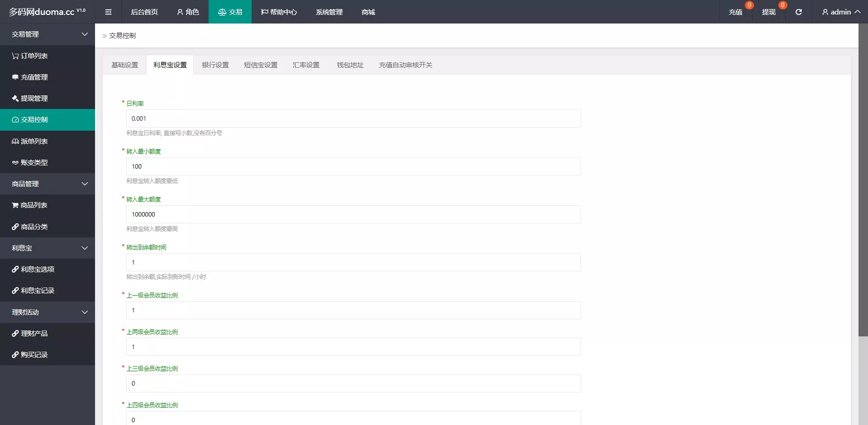This screenshot has height=425, width=868.
Task: Open the admin user dropdown
Action: tap(841, 12)
